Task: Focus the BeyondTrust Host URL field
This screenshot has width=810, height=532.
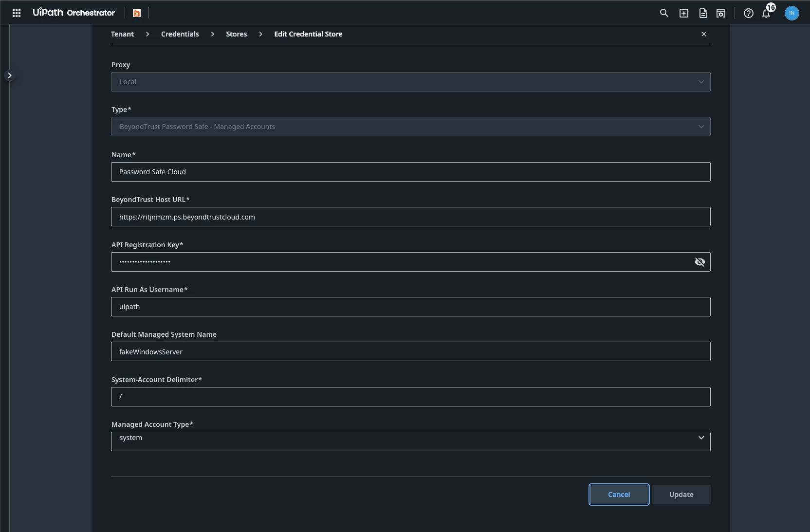Action: 411,217
